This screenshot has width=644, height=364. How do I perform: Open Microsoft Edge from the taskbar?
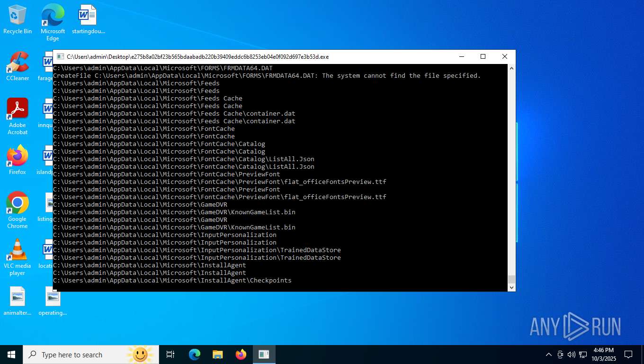pyautogui.click(x=195, y=355)
